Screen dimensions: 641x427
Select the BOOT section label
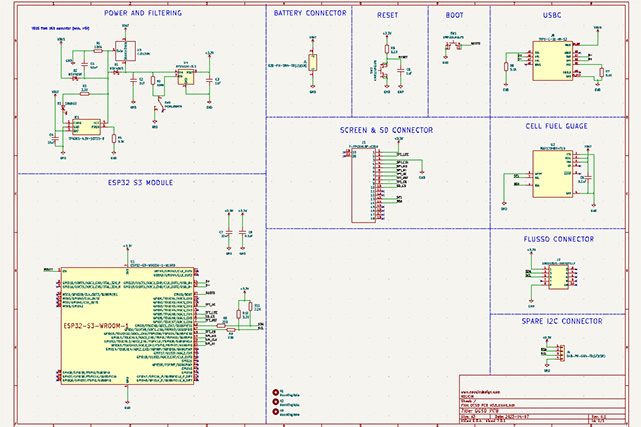[457, 15]
